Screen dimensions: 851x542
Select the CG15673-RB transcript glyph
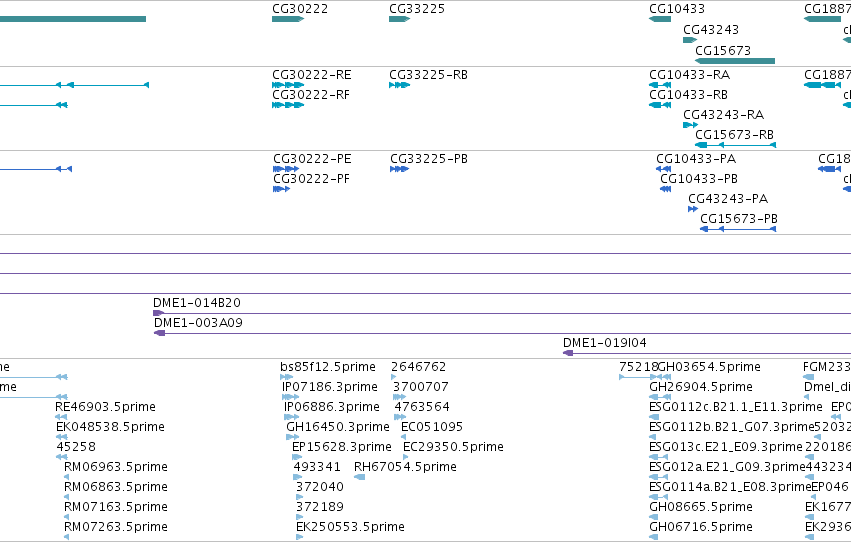736,145
